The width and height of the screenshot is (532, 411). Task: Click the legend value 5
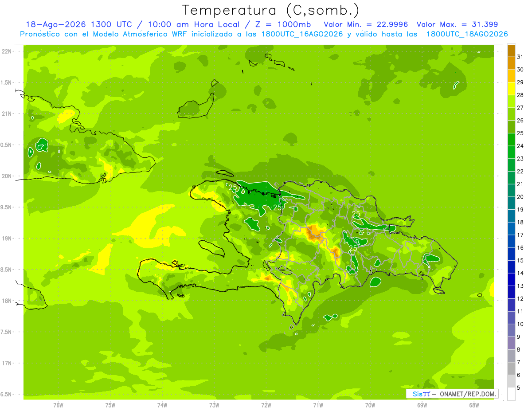click(x=519, y=388)
